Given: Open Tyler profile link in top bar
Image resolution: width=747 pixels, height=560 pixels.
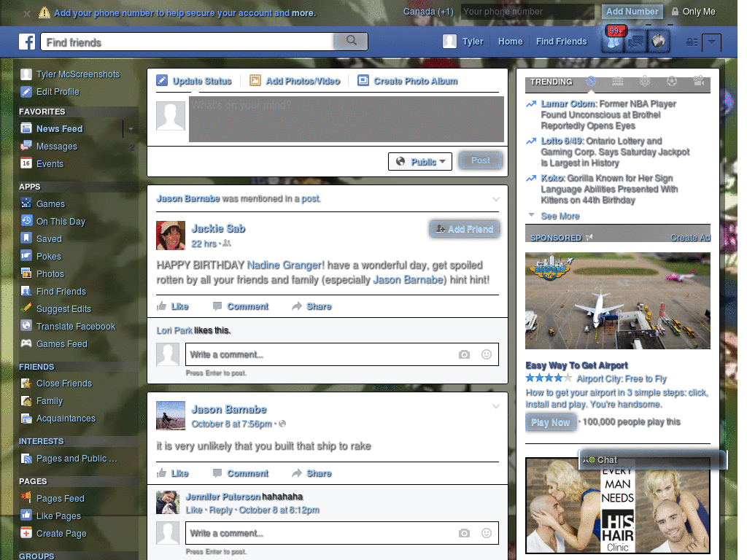Looking at the screenshot, I should [463, 42].
